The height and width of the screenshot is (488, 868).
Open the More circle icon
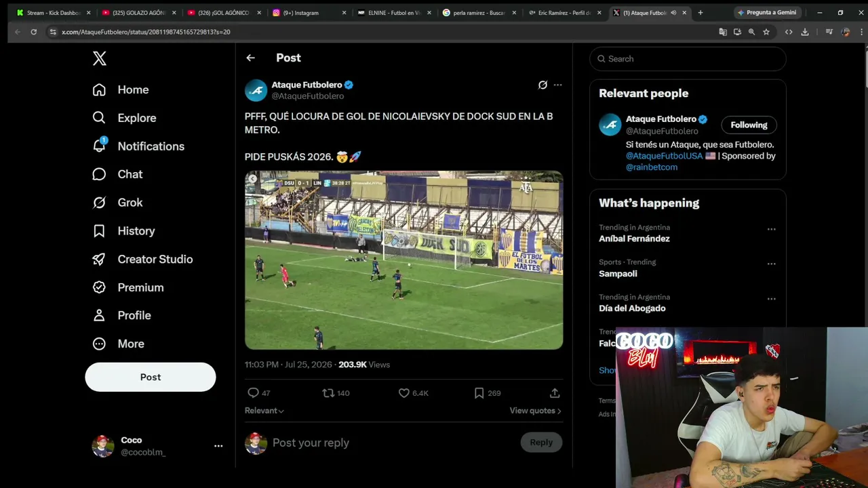(99, 344)
